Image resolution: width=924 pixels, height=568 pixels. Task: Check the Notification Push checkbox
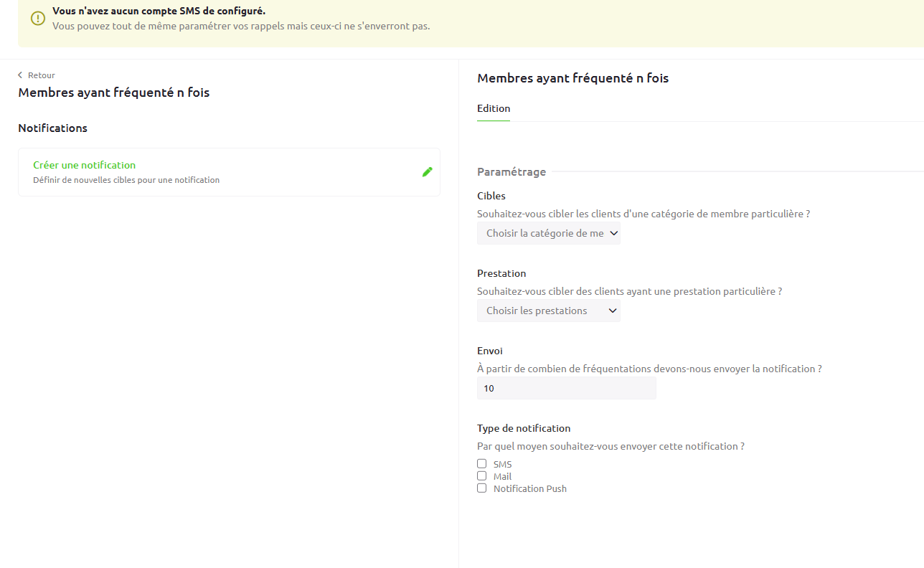[482, 488]
